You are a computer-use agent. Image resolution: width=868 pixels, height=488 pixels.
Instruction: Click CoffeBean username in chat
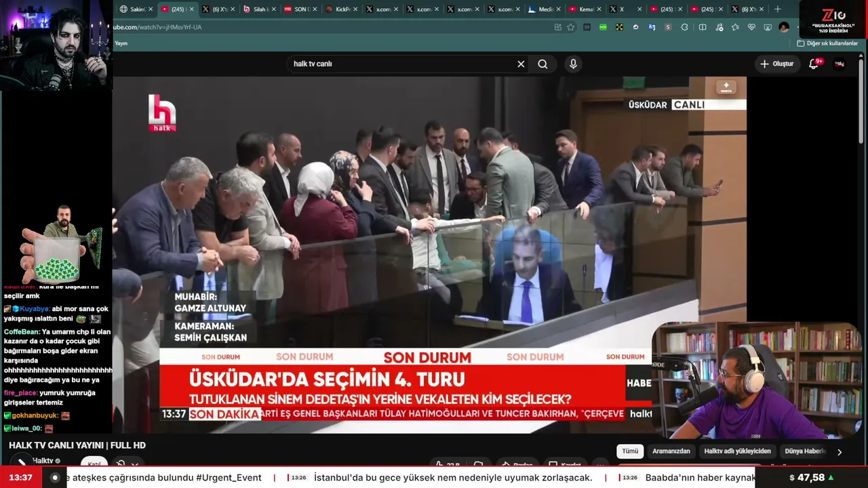click(22, 332)
